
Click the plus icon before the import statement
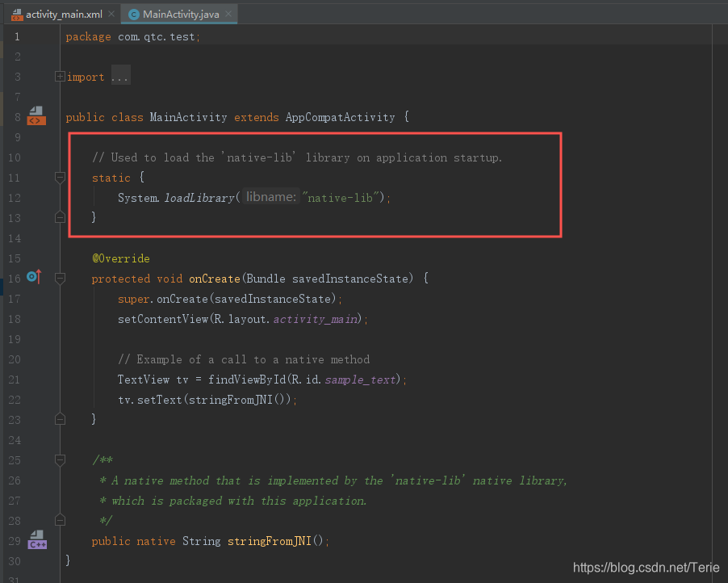(x=60, y=75)
